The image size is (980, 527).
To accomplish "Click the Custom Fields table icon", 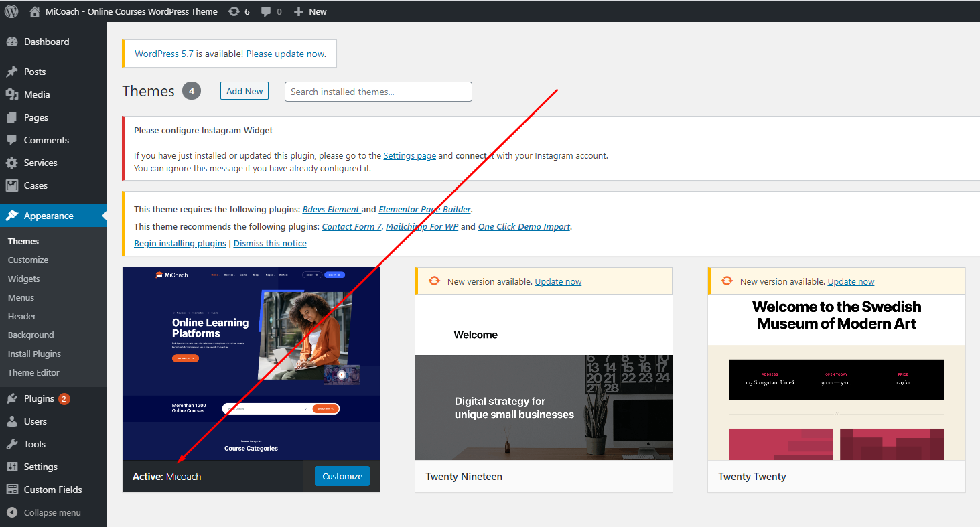I will (x=12, y=490).
